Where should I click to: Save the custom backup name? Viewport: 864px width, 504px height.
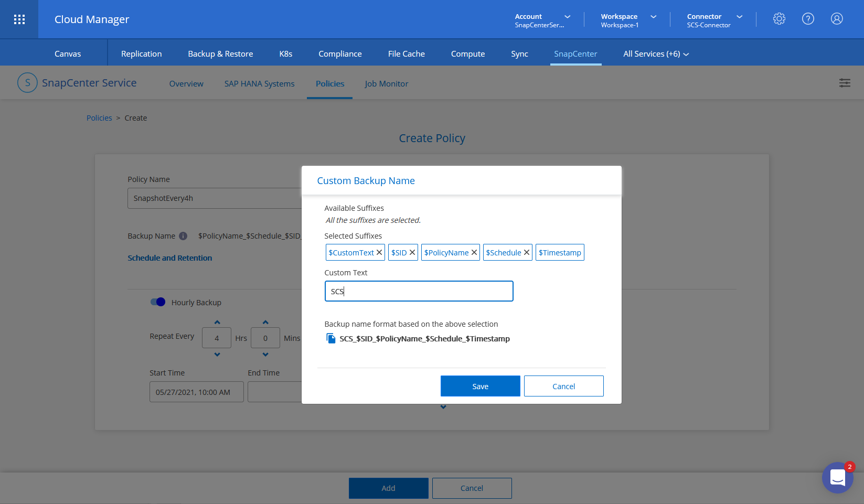click(x=480, y=386)
